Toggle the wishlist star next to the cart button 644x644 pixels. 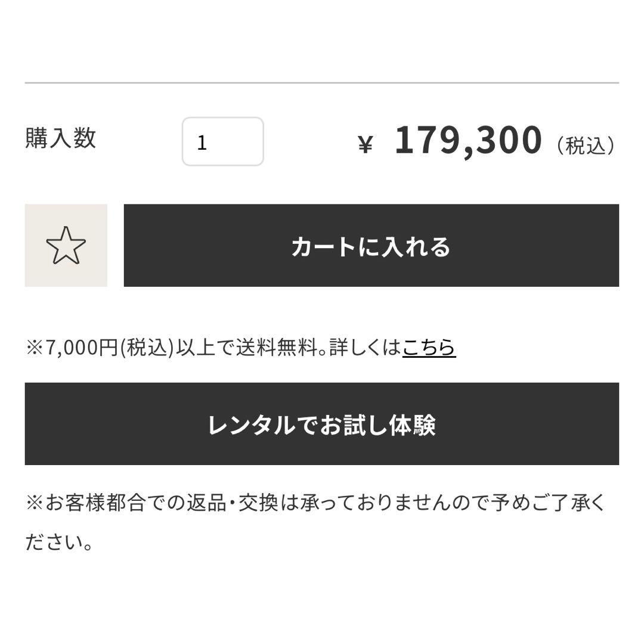[66, 245]
